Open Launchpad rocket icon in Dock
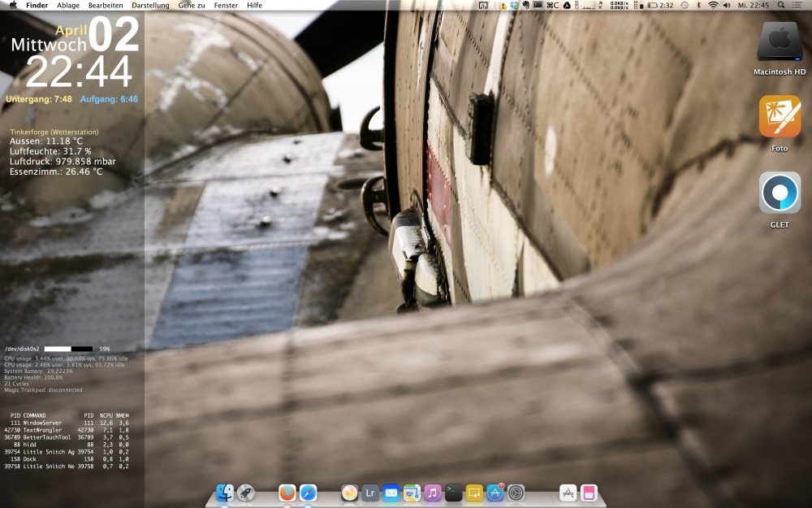This screenshot has width=812, height=508. click(x=245, y=493)
